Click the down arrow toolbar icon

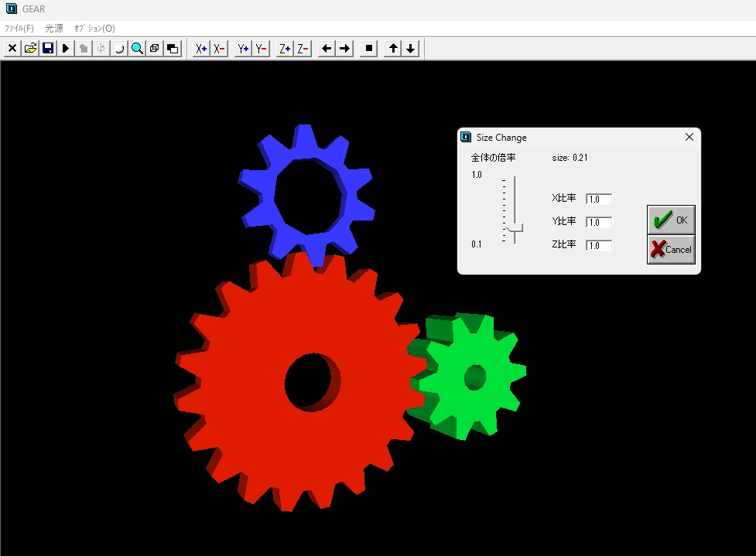pyautogui.click(x=411, y=49)
